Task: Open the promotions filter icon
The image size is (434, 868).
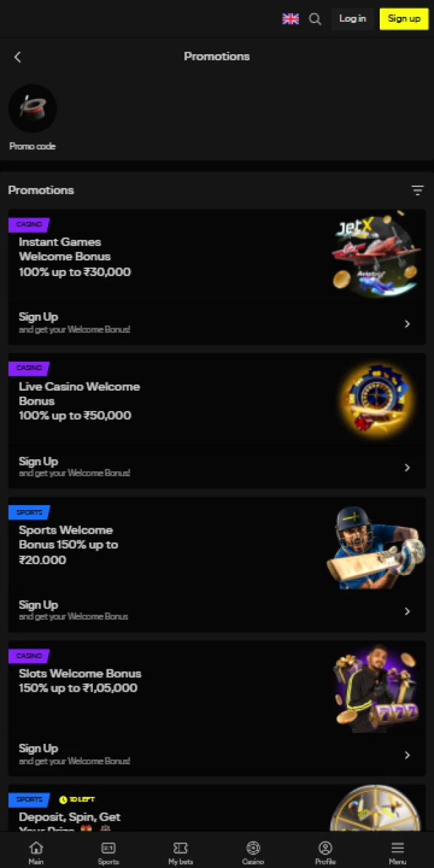Action: 418,191
